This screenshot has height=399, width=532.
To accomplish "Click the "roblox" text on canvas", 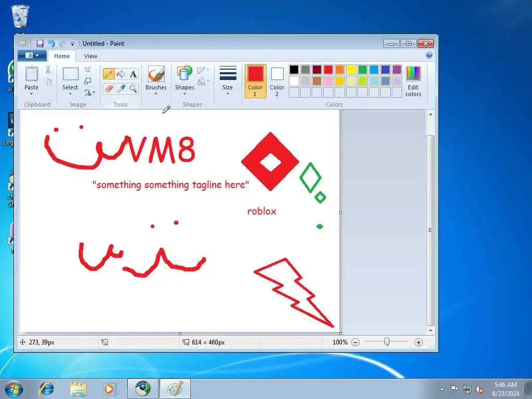I will click(x=262, y=211).
